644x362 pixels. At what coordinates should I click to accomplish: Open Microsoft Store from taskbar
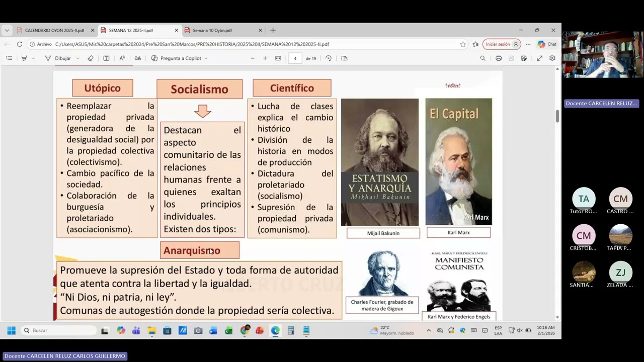pos(167,330)
